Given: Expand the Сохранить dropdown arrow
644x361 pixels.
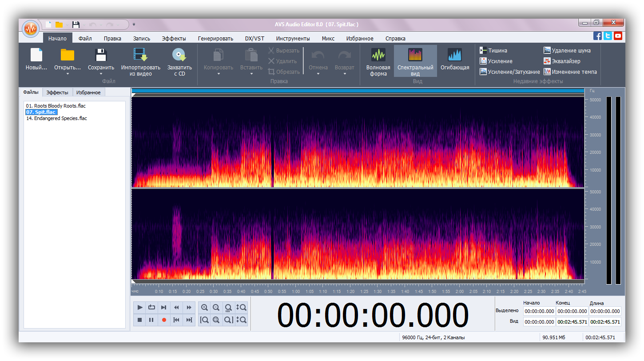Looking at the screenshot, I should (x=101, y=74).
